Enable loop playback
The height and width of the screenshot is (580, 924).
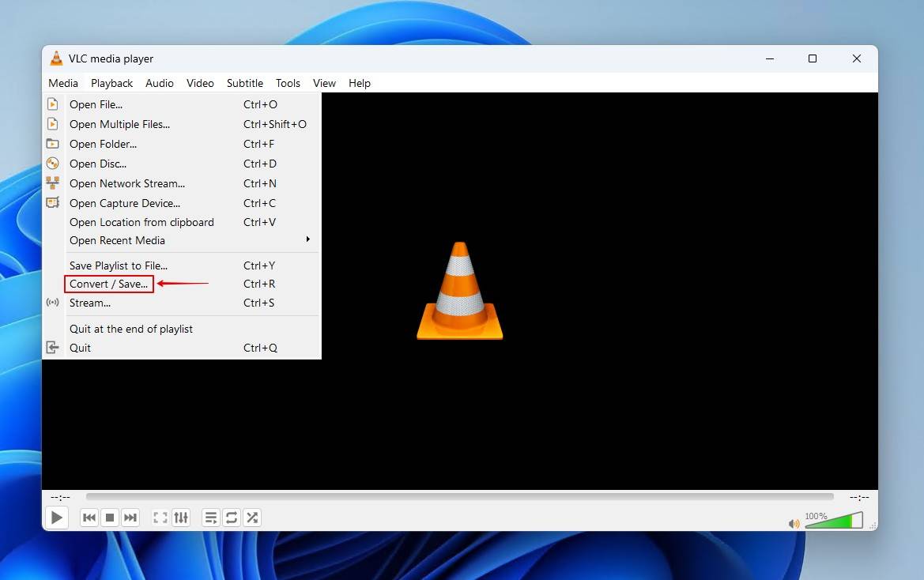tap(231, 518)
